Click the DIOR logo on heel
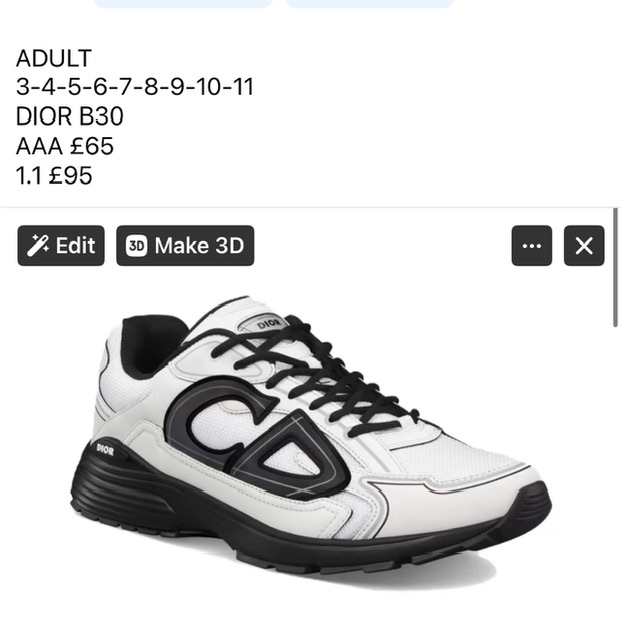 105,449
